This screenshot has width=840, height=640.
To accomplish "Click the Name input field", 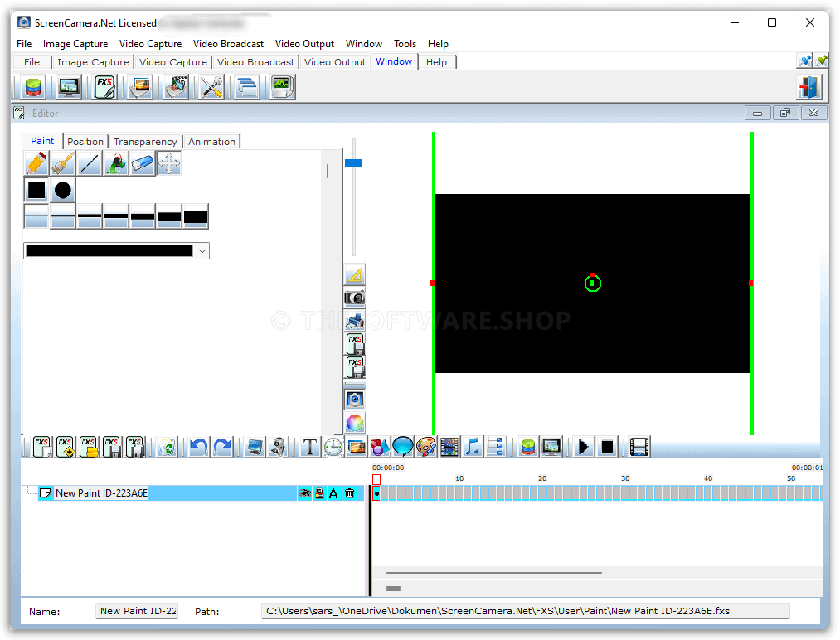I will (x=137, y=611).
